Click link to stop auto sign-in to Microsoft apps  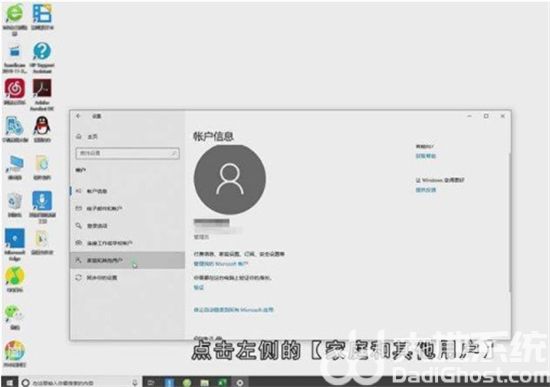233,310
